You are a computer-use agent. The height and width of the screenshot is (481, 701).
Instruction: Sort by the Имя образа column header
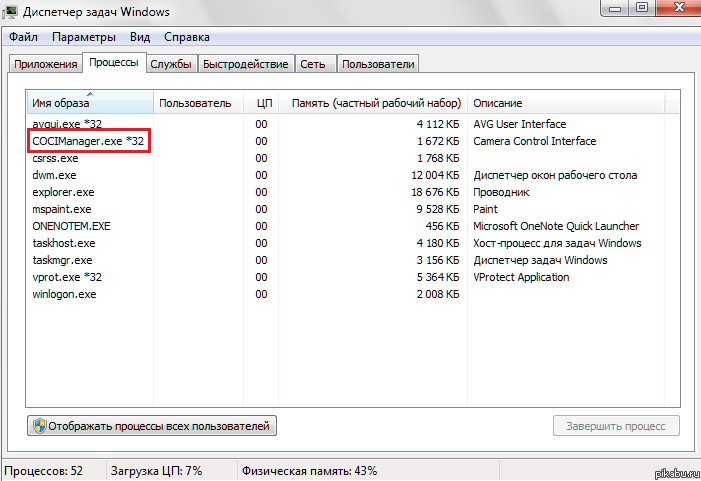pyautogui.click(x=90, y=103)
